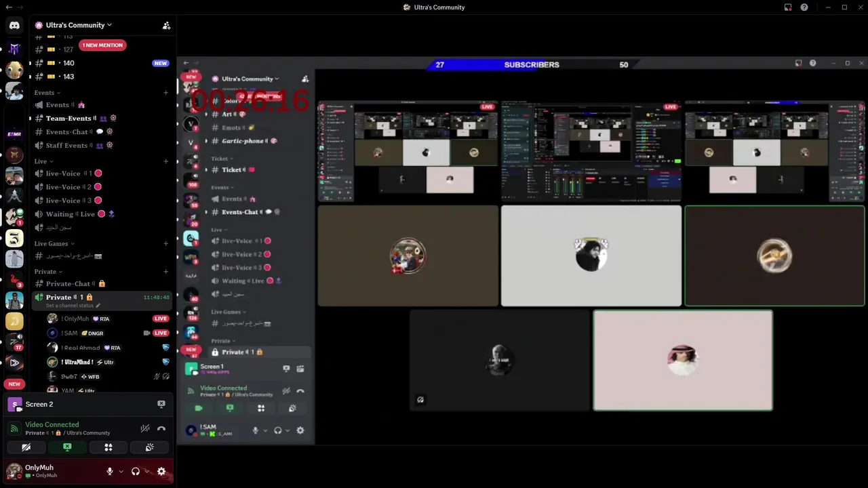Focus the pink participant tile in stream
The width and height of the screenshot is (868, 488).
click(x=683, y=361)
